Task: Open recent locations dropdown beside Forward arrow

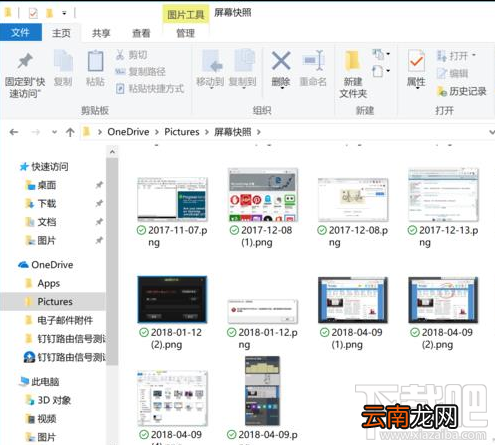Action: (x=54, y=132)
